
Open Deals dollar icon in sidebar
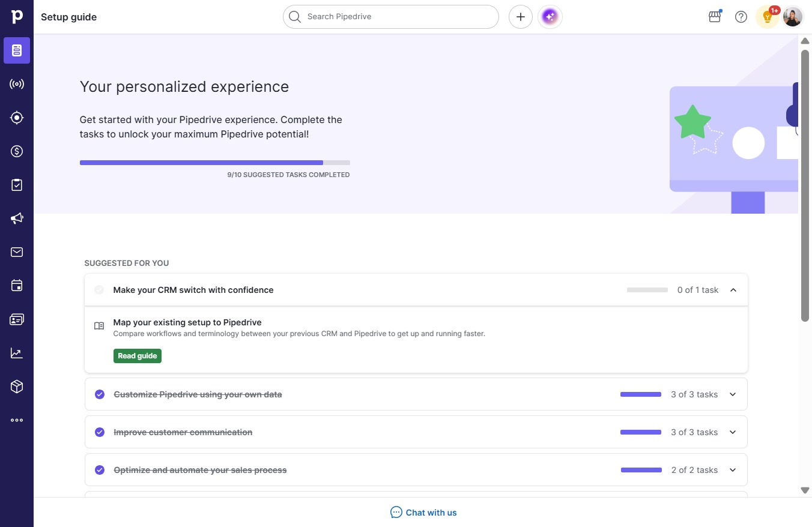(x=17, y=151)
